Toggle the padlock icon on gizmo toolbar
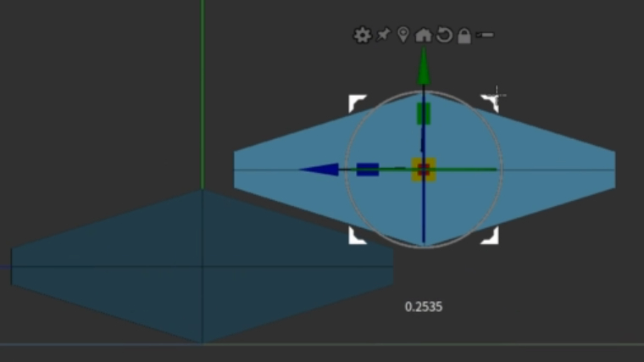644x362 pixels. (x=464, y=36)
